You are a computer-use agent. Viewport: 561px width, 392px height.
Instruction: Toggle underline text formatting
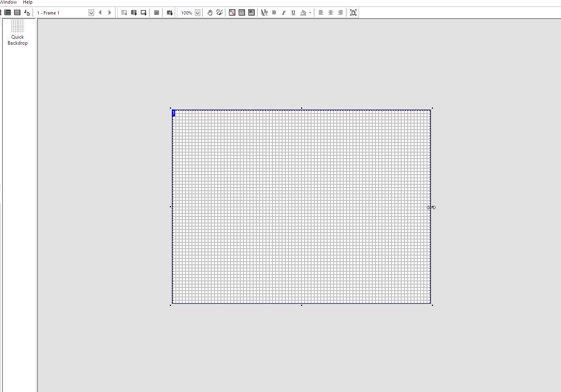pos(293,12)
